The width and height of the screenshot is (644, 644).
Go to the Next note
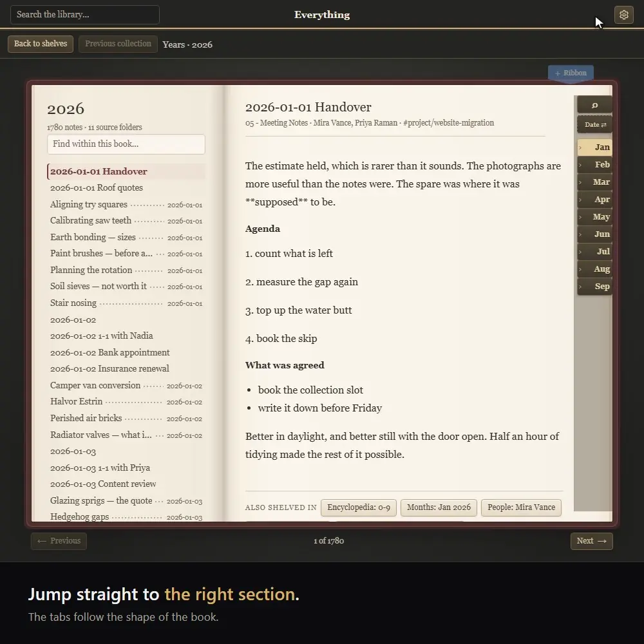tap(591, 541)
